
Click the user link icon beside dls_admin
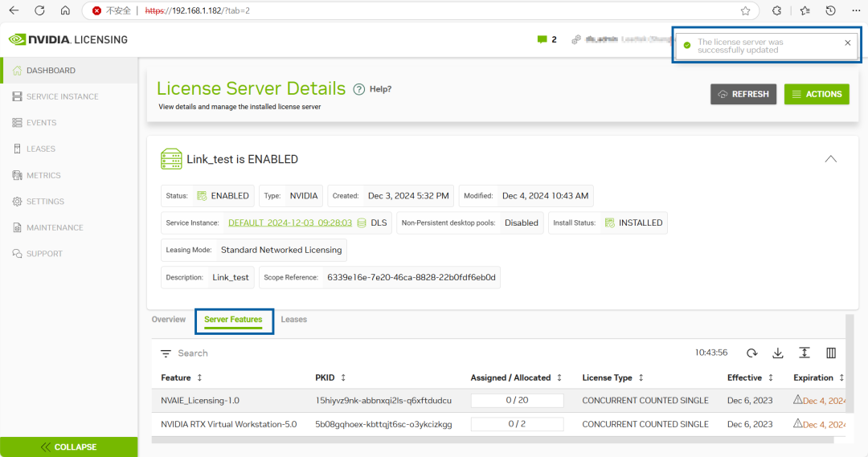coord(576,39)
